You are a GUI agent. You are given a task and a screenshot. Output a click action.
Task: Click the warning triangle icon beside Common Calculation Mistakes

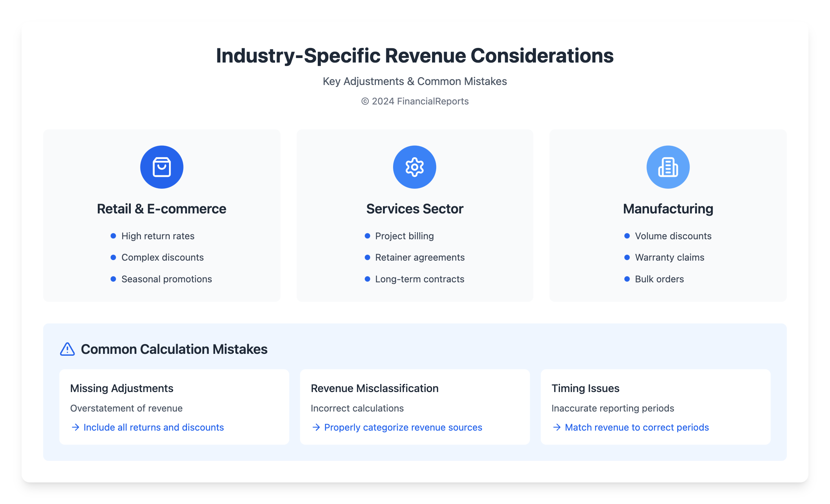(x=67, y=349)
